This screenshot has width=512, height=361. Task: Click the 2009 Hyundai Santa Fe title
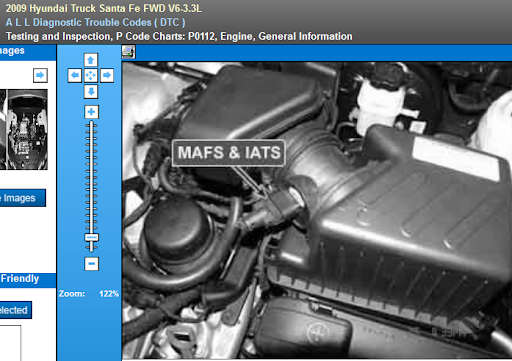tap(104, 8)
